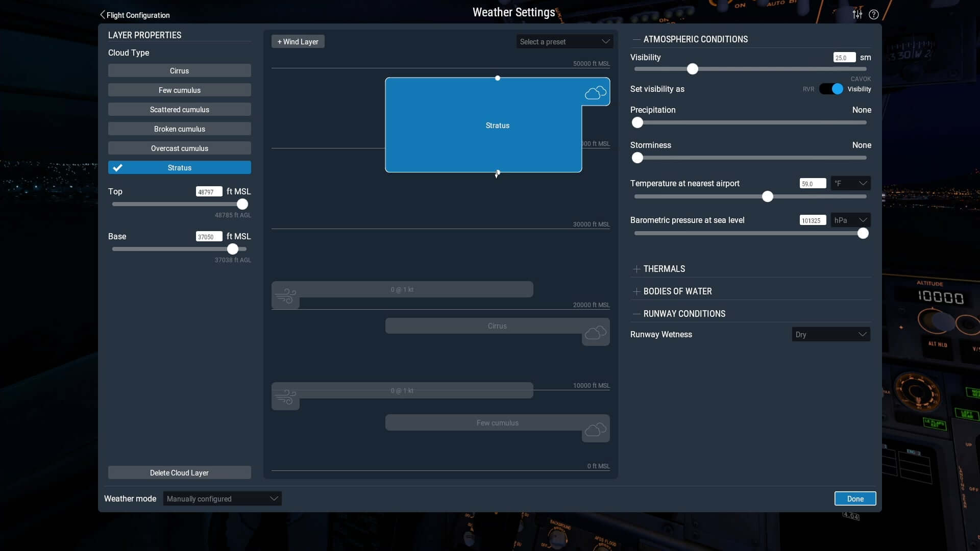Open the Weather mode dropdown

point(222,498)
